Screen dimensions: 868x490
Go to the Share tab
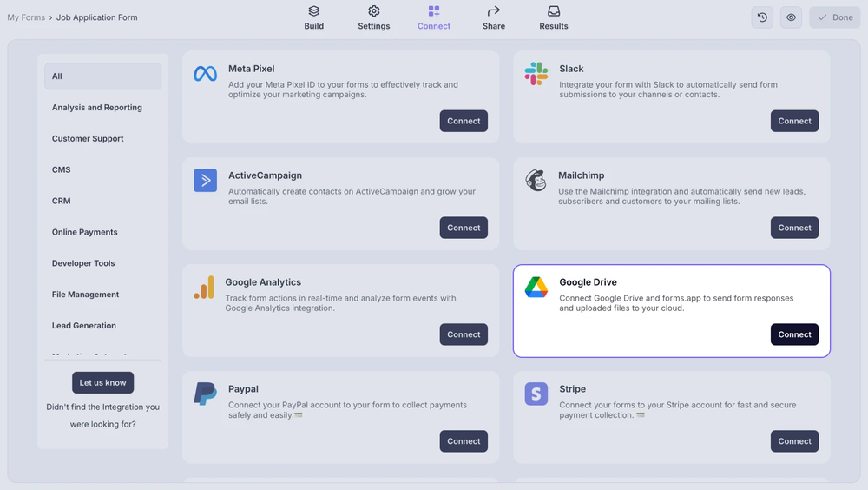494,17
